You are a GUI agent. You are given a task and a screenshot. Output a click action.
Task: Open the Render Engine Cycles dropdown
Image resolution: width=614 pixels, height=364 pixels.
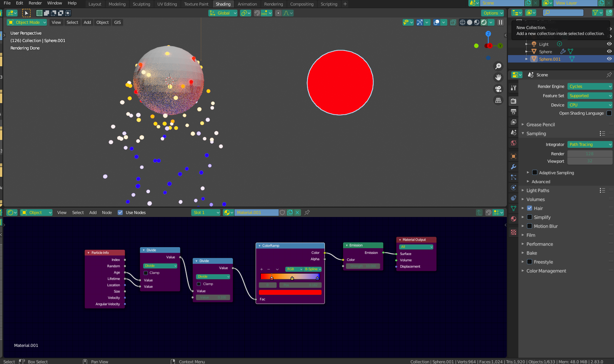[590, 86]
